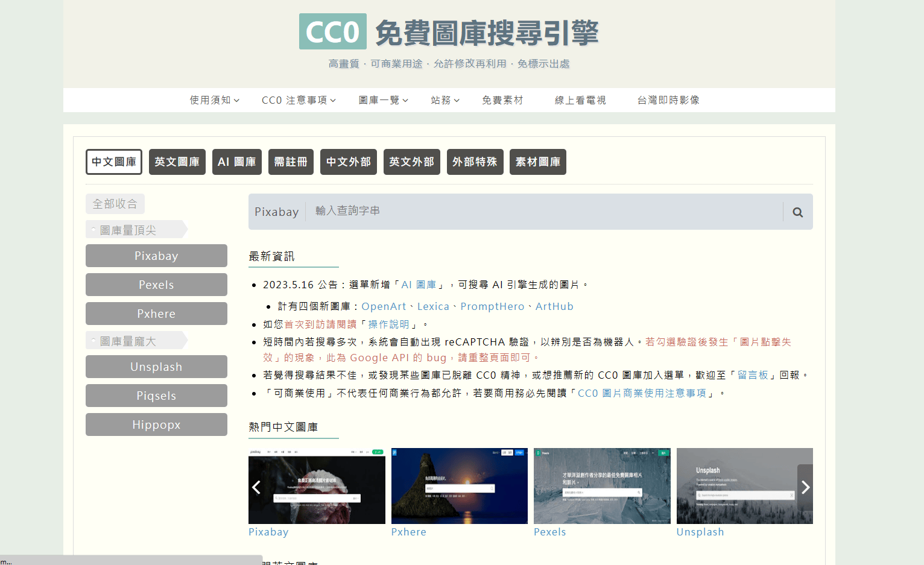Expand the 使用須知 dropdown menu
The height and width of the screenshot is (565, 924).
(214, 100)
